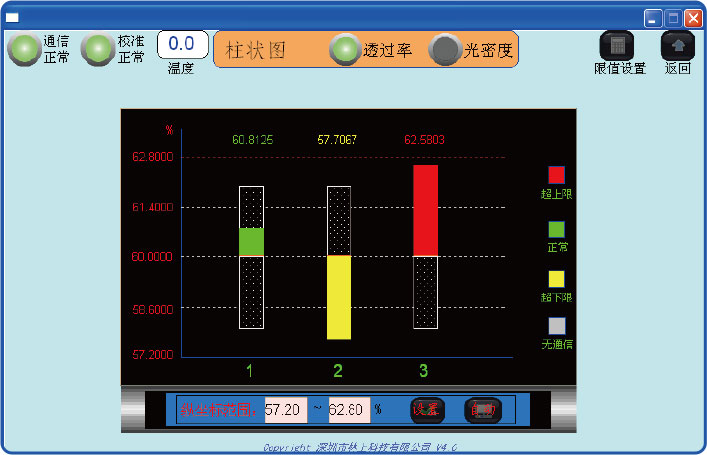This screenshot has height=455, width=707.
Task: Select the 透过率 radio indicator
Action: [x=346, y=49]
